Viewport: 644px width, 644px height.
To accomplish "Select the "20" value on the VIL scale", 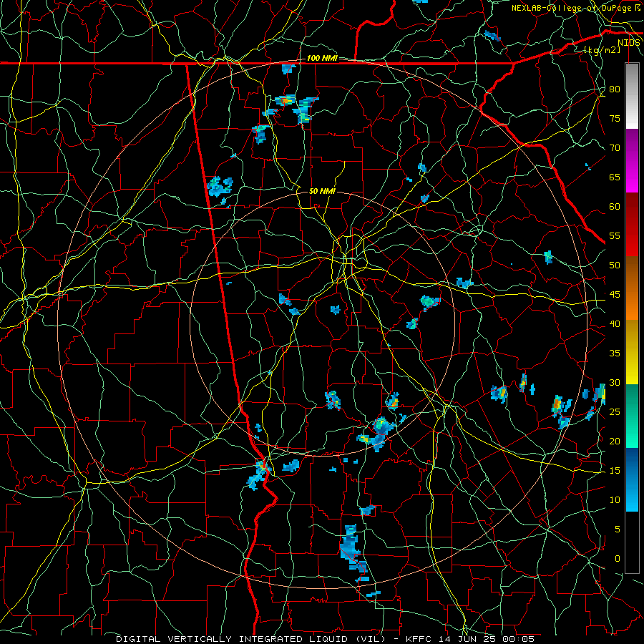I will [615, 441].
